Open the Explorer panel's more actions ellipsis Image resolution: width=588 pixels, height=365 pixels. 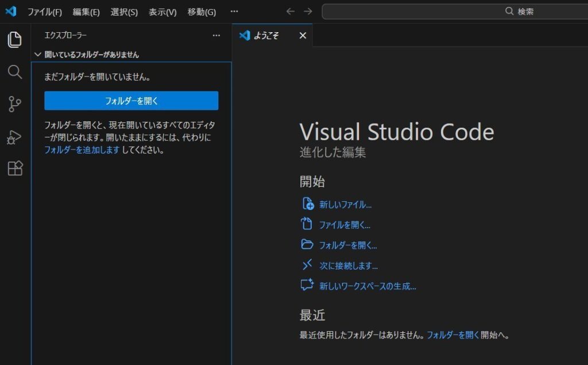(216, 35)
